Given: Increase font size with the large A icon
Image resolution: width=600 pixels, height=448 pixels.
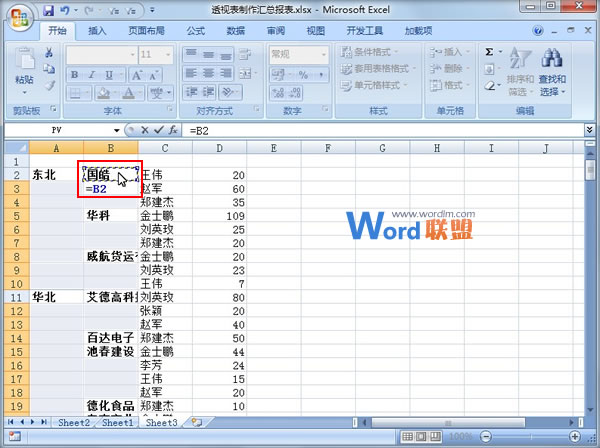Looking at the screenshot, I should [x=137, y=75].
